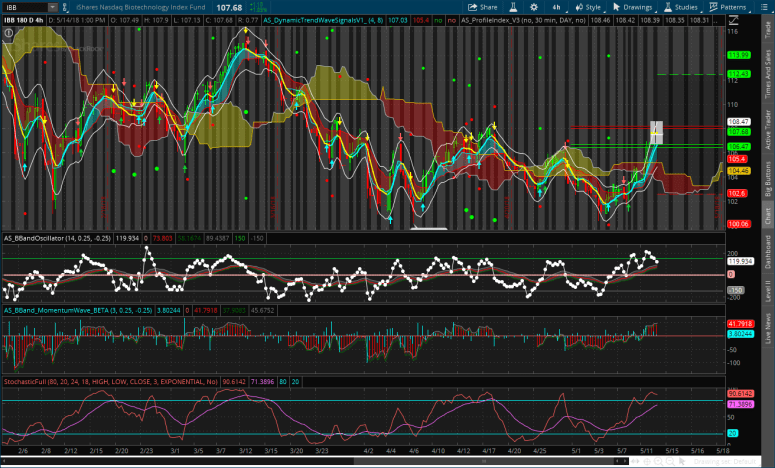This screenshot has height=468, width=775.
Task: Open the 4h timeframe selector
Action: point(557,7)
